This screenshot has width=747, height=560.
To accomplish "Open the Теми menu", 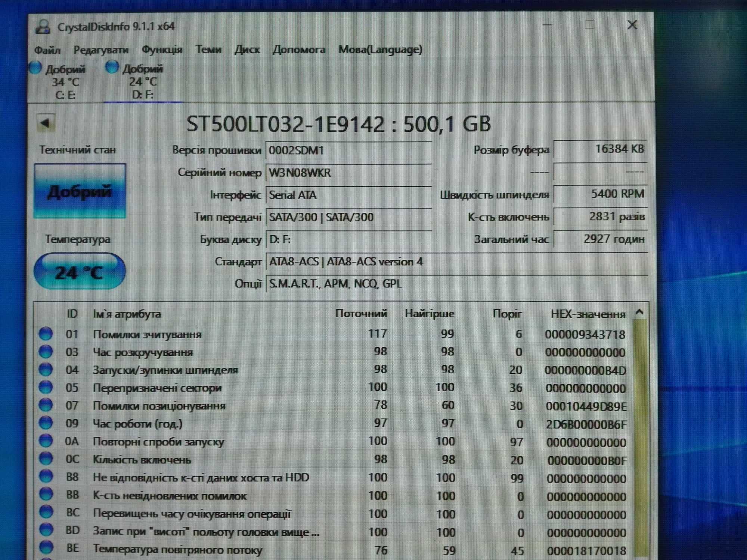I will pyautogui.click(x=208, y=50).
